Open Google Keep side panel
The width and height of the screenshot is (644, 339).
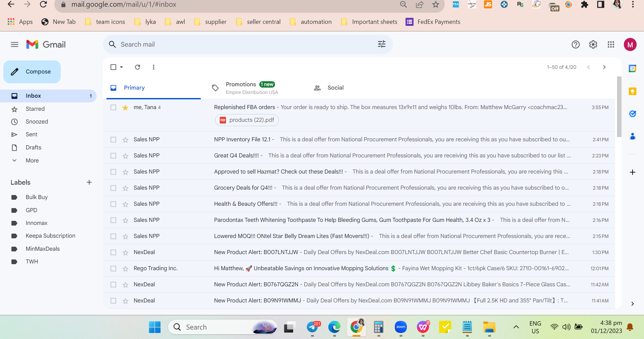point(633,91)
